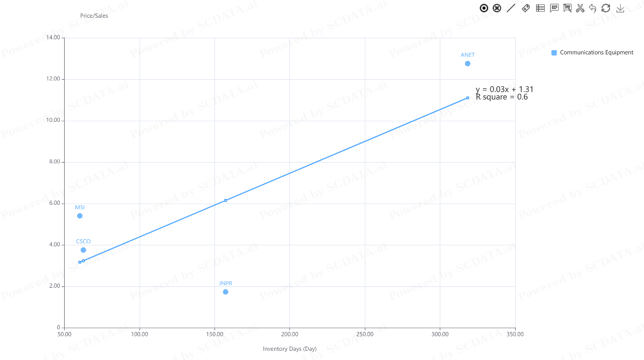The image size is (644, 360).
Task: Click the crossed-out annotation bubble icon
Action: (x=567, y=8)
